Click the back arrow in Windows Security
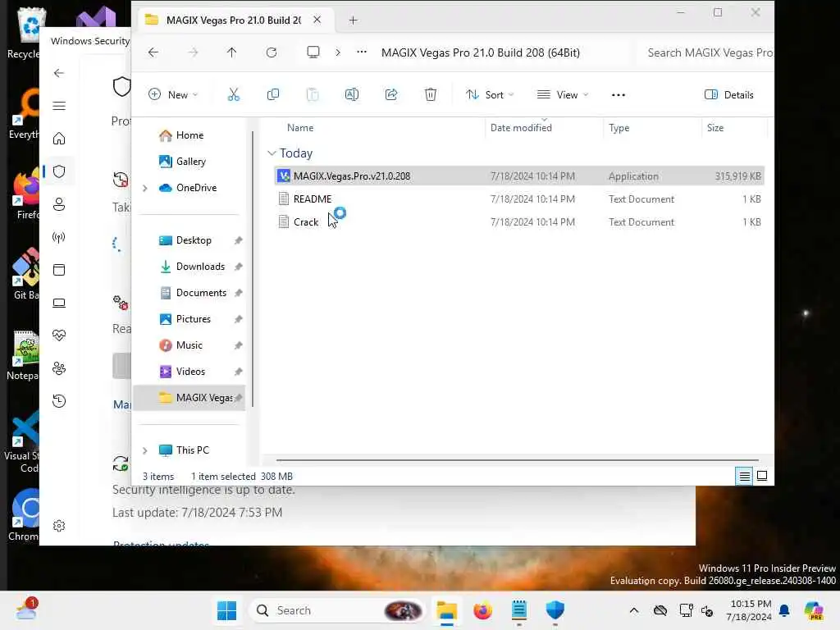Viewport: 840px width, 630px height. click(59, 73)
